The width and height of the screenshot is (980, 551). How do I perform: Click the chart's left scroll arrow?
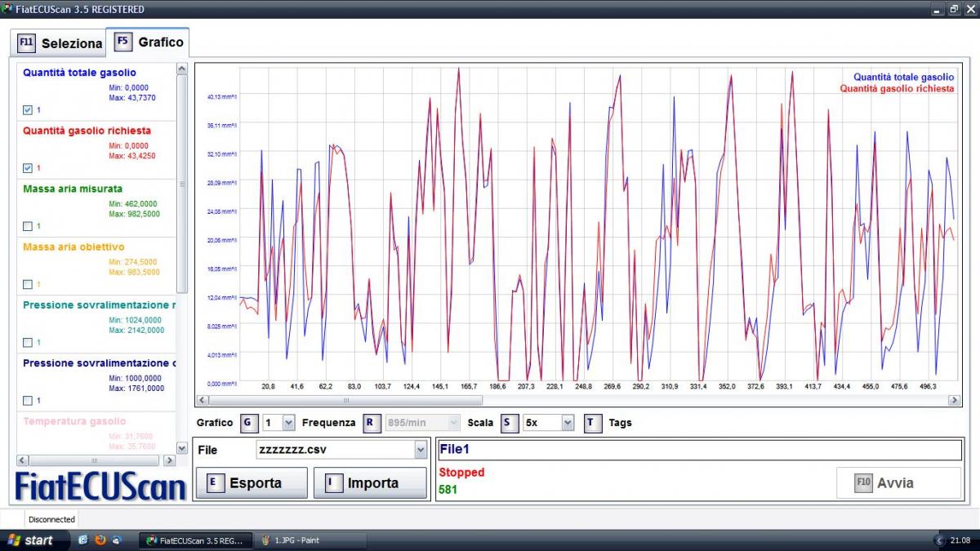pos(203,401)
